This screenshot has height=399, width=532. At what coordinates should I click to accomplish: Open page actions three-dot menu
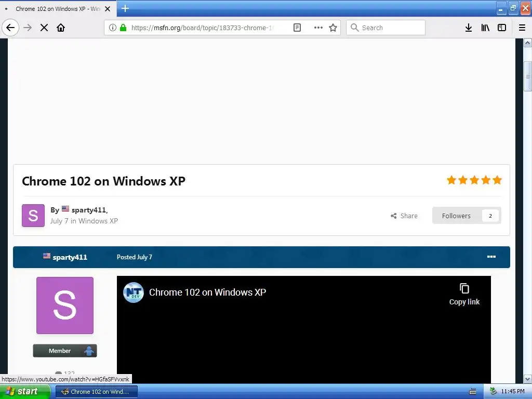(x=318, y=28)
